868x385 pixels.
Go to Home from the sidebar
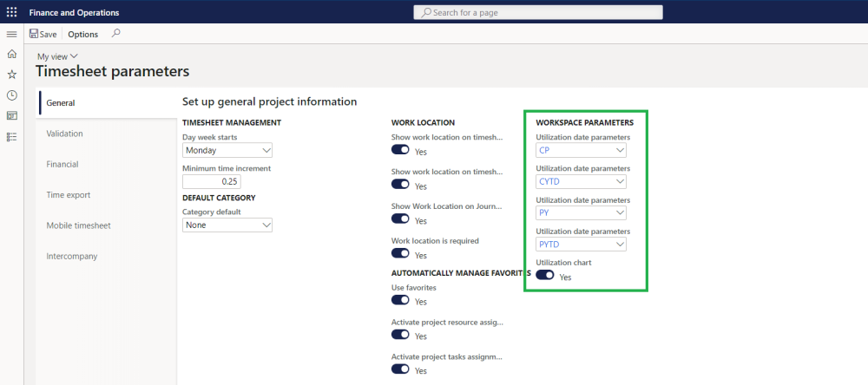(11, 54)
